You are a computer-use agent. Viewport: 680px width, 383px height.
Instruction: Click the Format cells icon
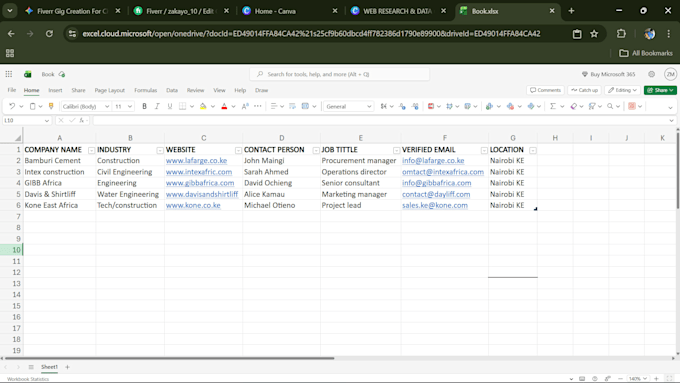click(531, 106)
